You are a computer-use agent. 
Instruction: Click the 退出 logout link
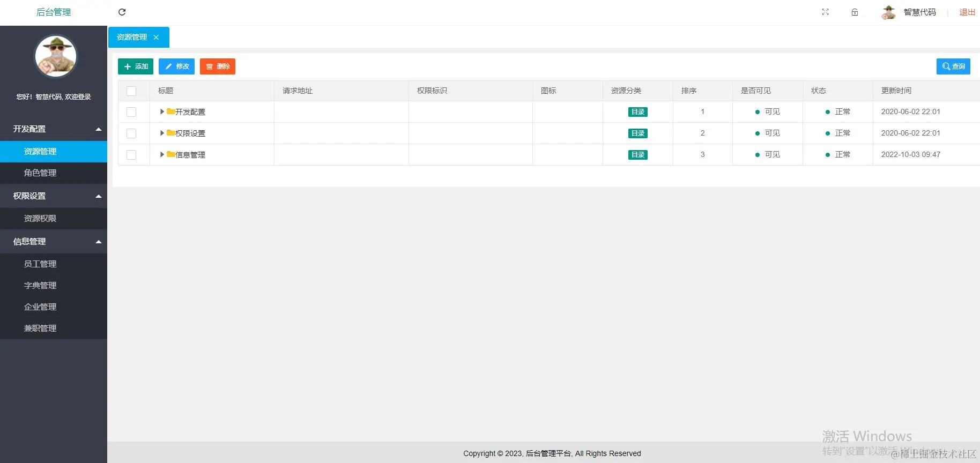967,12
